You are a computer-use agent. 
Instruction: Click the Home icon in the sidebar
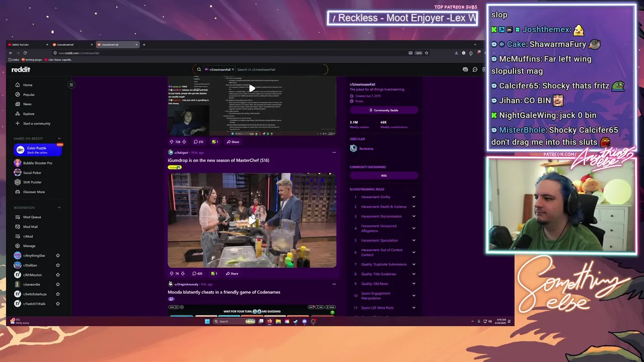point(18,85)
